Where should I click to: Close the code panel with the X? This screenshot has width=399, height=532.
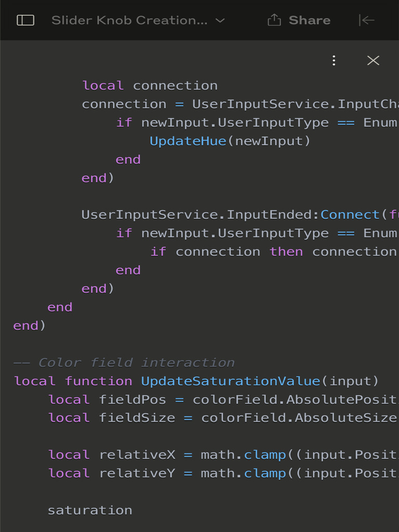(373, 61)
